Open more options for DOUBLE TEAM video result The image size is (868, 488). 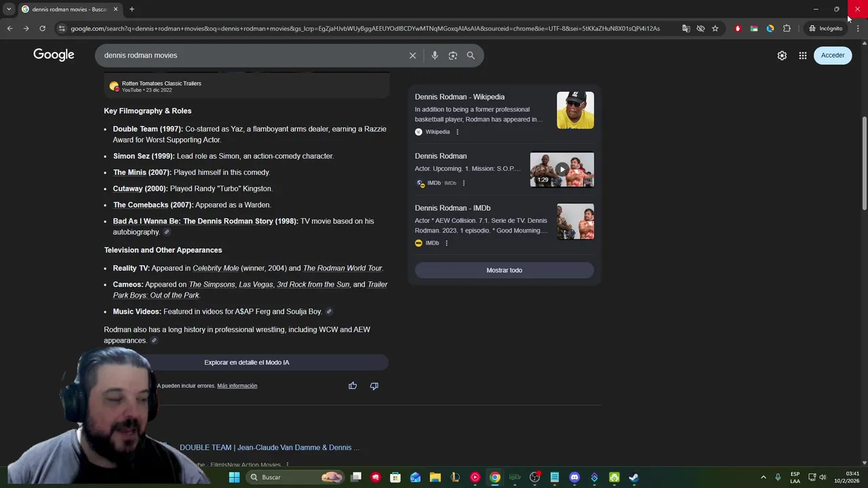(x=288, y=465)
